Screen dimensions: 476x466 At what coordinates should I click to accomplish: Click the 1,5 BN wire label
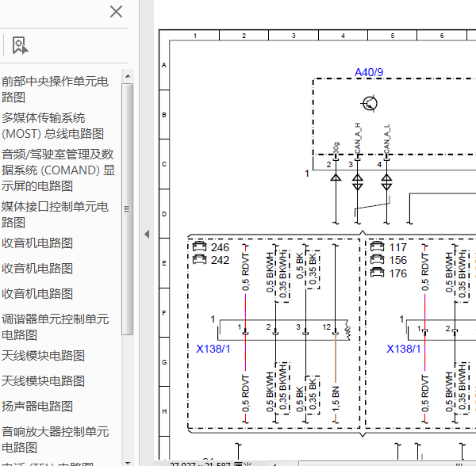(336, 399)
